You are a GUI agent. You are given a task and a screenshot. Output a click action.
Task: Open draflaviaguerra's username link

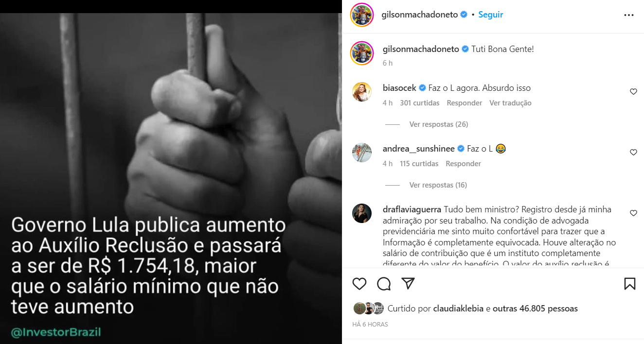[412, 209]
